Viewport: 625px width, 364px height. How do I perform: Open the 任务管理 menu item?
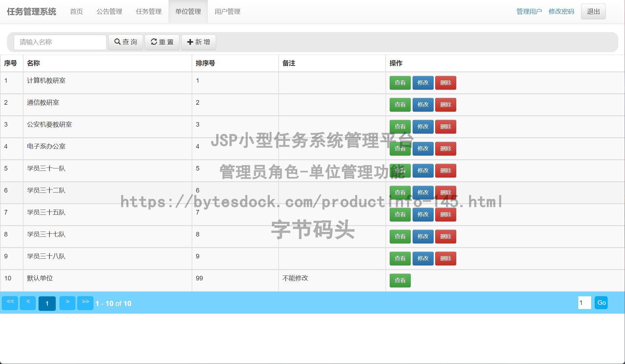click(x=149, y=12)
